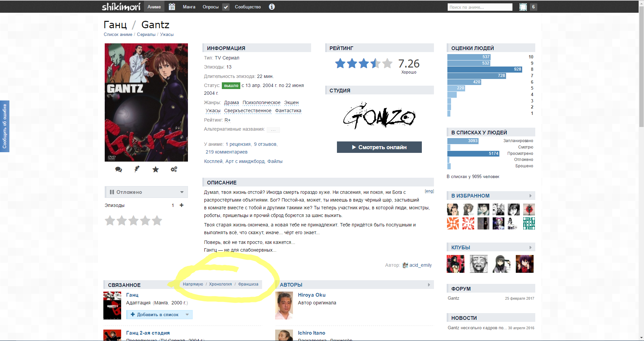Open the gears settings icon under poster
644x341 pixels.
point(174,169)
